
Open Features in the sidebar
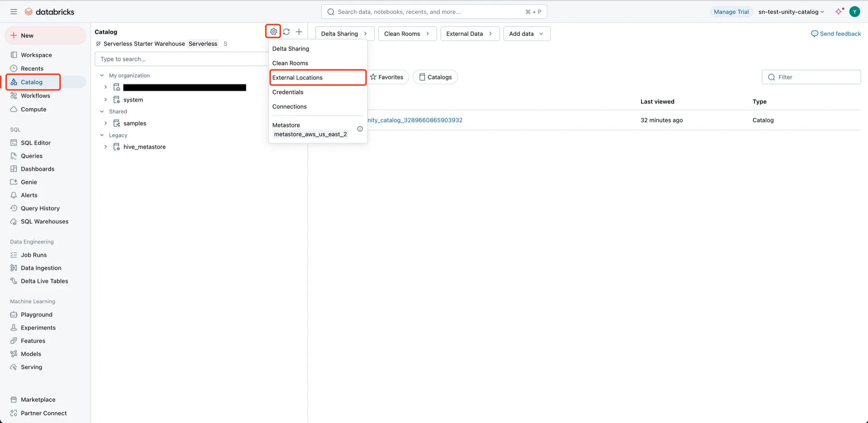click(33, 341)
